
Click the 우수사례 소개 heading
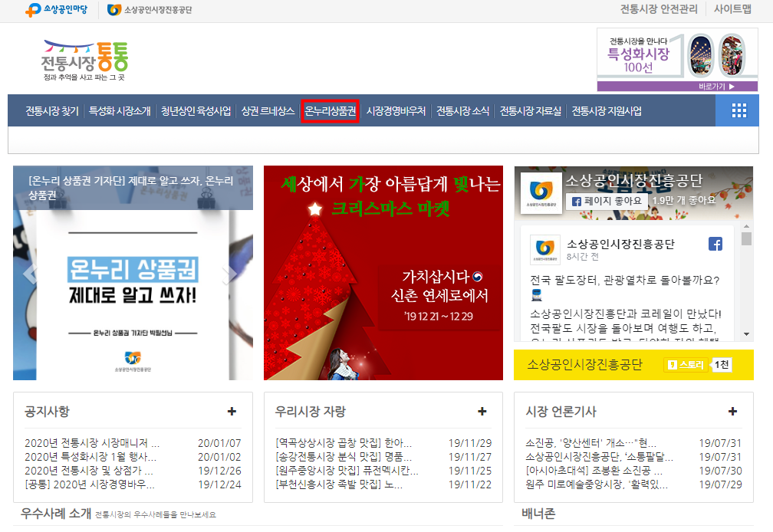coord(56,514)
